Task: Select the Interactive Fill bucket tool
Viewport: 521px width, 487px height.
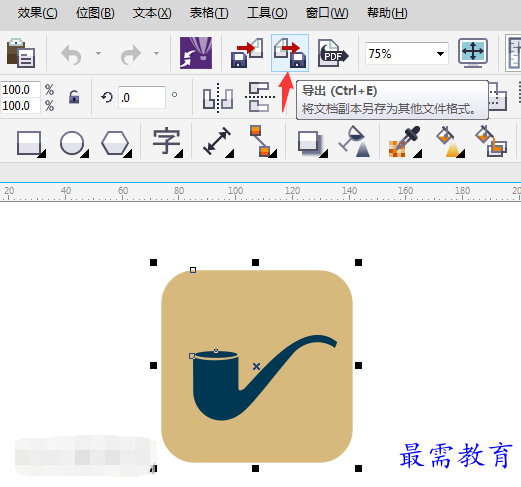Action: click(x=450, y=141)
